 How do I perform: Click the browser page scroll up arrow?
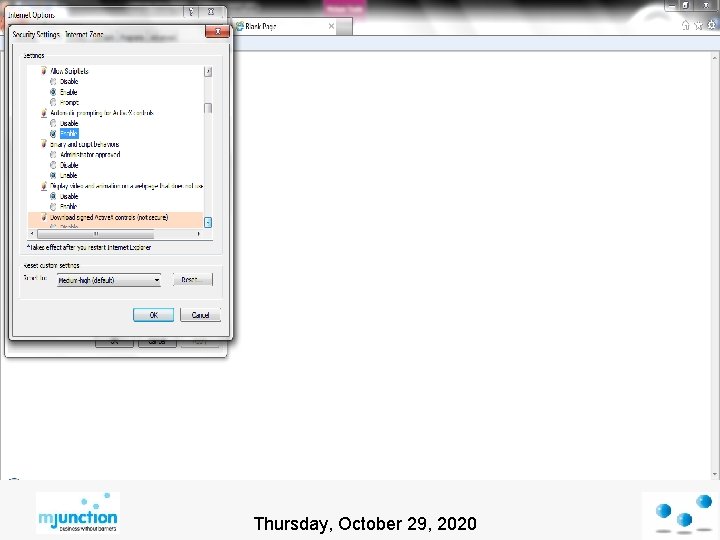point(714,58)
